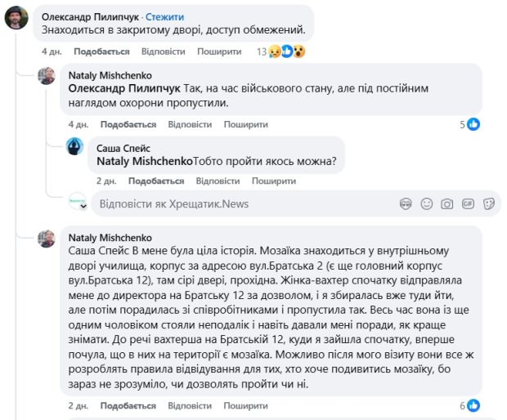Open the emoji picker in reply box
The height and width of the screenshot is (420, 507).
(x=426, y=203)
